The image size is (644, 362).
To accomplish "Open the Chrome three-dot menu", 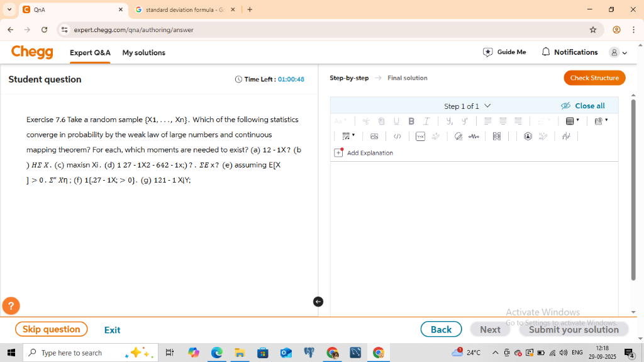I will 634,30.
